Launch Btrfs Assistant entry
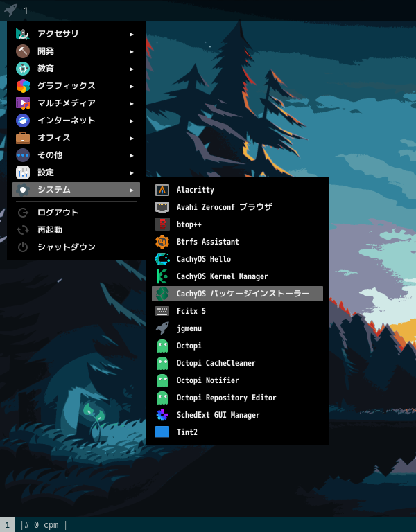This screenshot has height=532, width=416. click(x=237, y=242)
